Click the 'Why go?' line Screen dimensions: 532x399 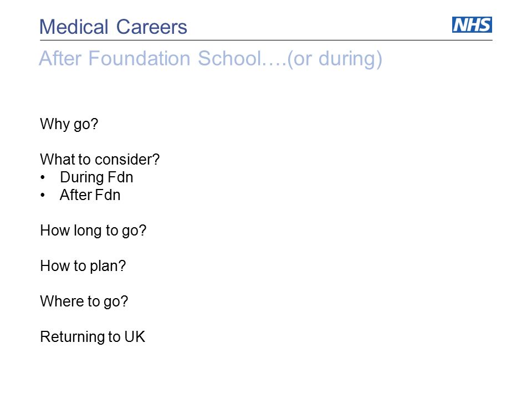click(x=69, y=124)
